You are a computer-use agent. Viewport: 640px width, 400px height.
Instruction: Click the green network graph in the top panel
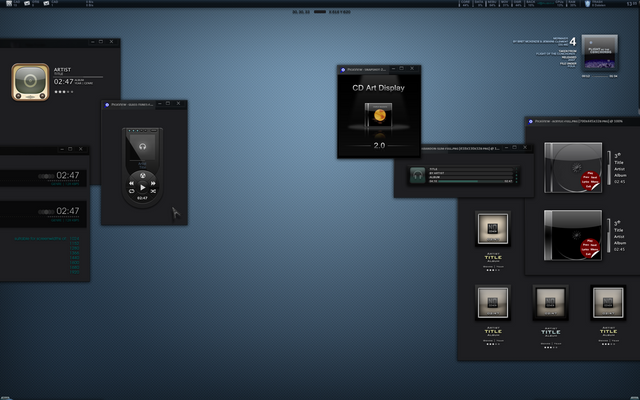pyautogui.click(x=545, y=3)
